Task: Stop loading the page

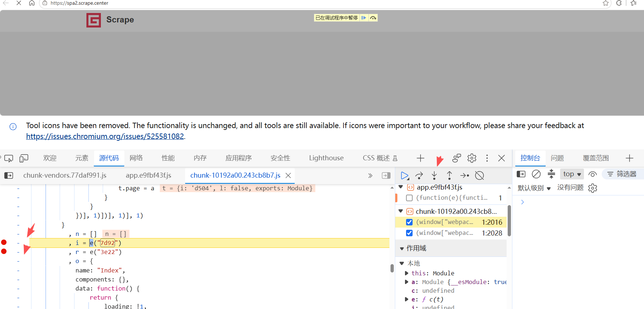Action: pyautogui.click(x=19, y=3)
